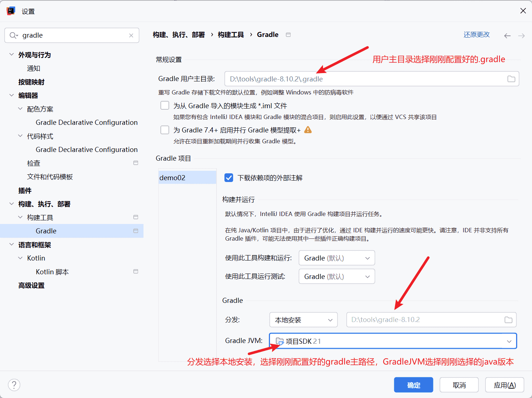Image resolution: width=532 pixels, height=398 pixels.
Task: Click the search magnifier icon
Action: [13, 35]
